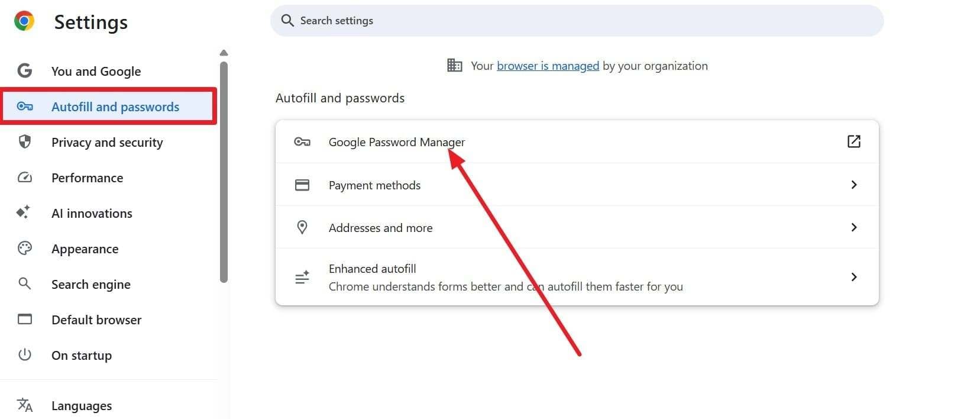This screenshot has height=419, width=980.
Task: Select the You and Google account icon
Action: (24, 70)
